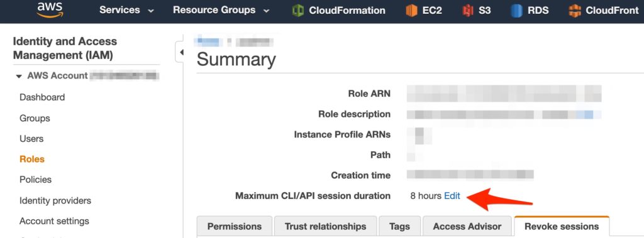Image resolution: width=644 pixels, height=238 pixels.
Task: Switch to the Trust relationships tab
Action: click(x=325, y=227)
